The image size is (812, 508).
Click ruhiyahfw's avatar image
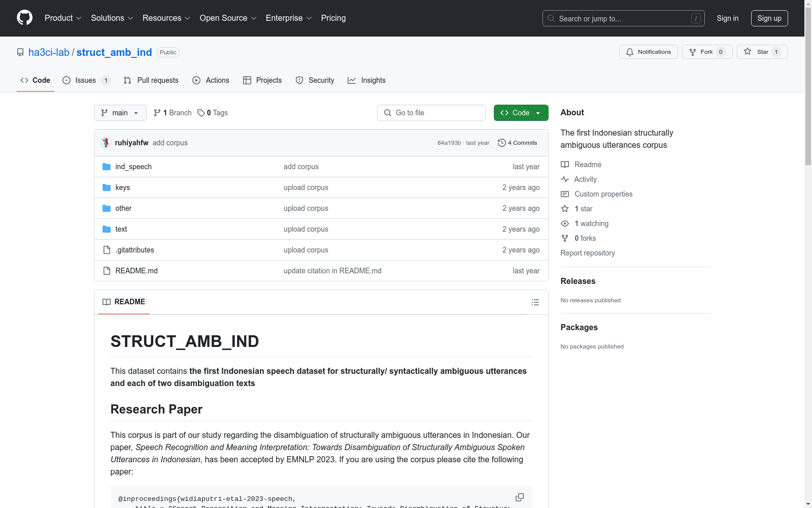coord(106,143)
